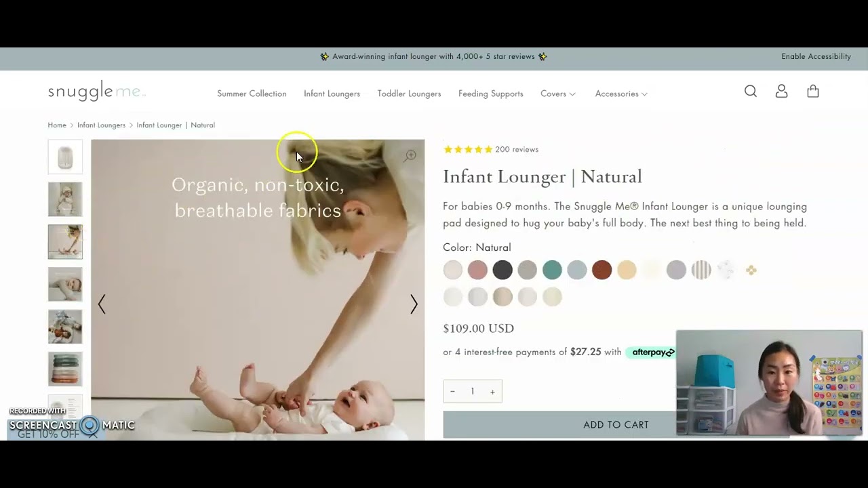Show the next product image

(414, 304)
